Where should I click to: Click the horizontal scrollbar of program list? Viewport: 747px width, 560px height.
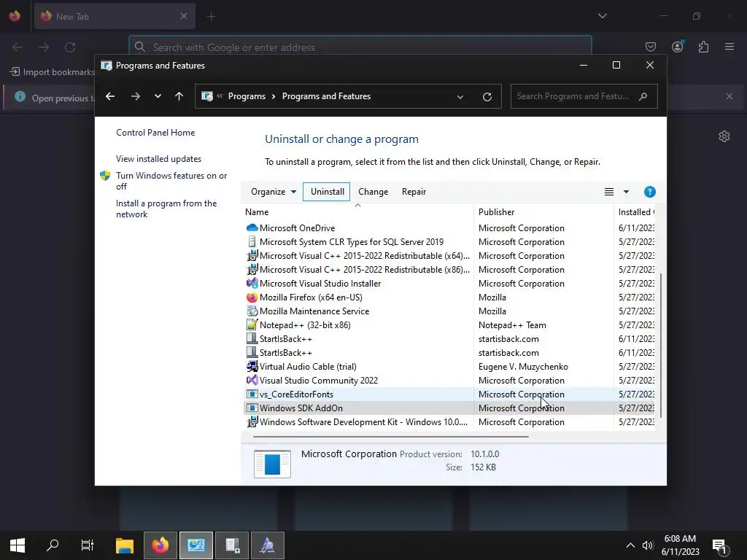click(x=391, y=436)
